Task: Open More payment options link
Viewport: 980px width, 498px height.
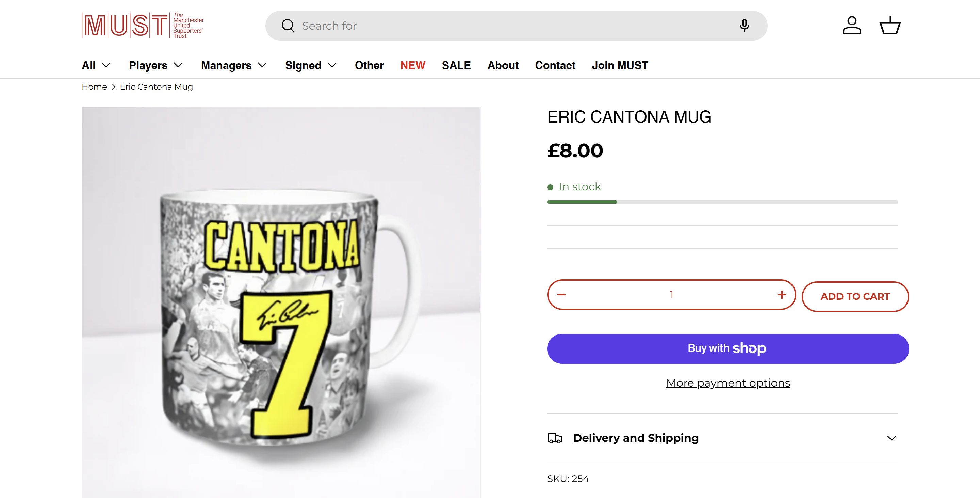Action: pyautogui.click(x=728, y=383)
